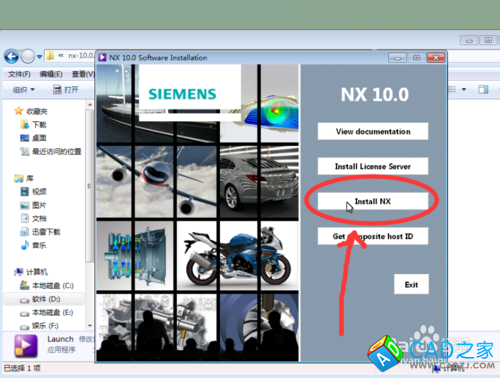This screenshot has height=378, width=500.
Task: Click the address bar folder icon
Action: click(50, 56)
